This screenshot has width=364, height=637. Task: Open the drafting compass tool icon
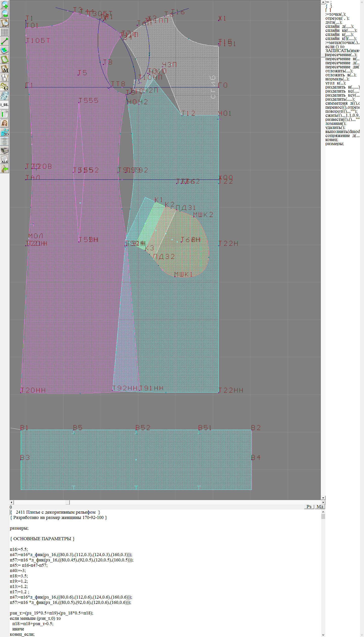[5, 78]
